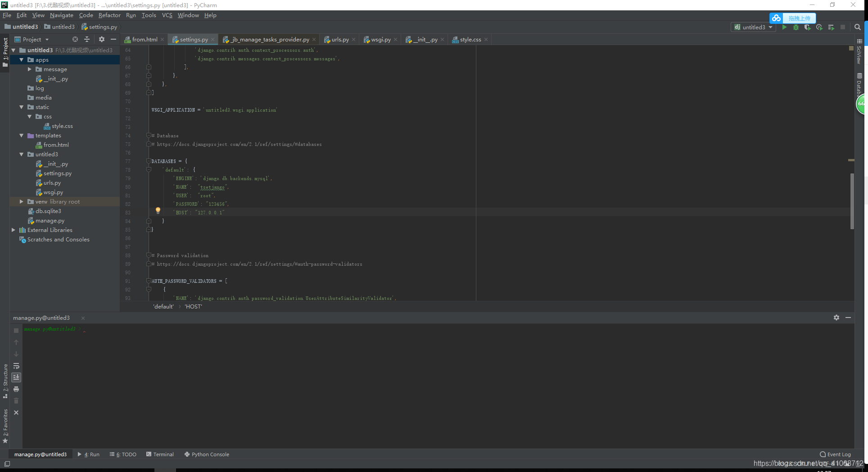The height and width of the screenshot is (472, 868).
Task: Collapse all nodes in Project panel
Action: [87, 40]
